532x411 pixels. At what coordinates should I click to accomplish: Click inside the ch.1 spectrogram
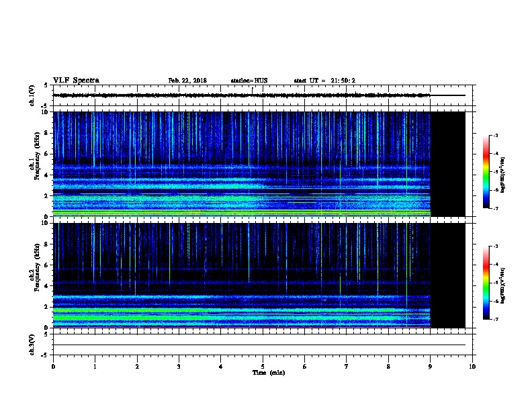242,164
